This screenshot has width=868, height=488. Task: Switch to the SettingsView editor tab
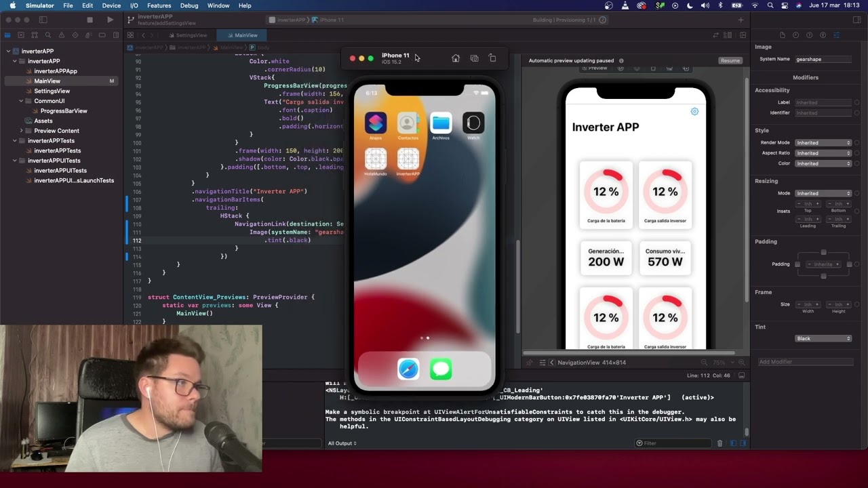(188, 35)
